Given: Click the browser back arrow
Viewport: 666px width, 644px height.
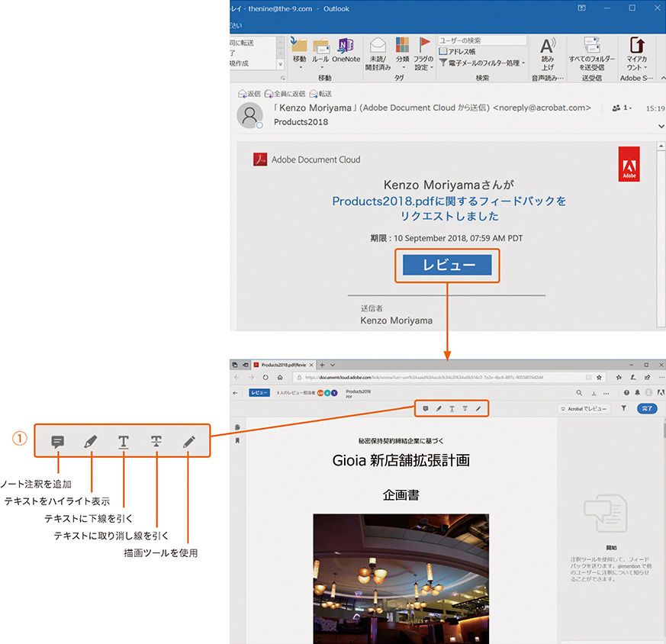Looking at the screenshot, I should 236,377.
